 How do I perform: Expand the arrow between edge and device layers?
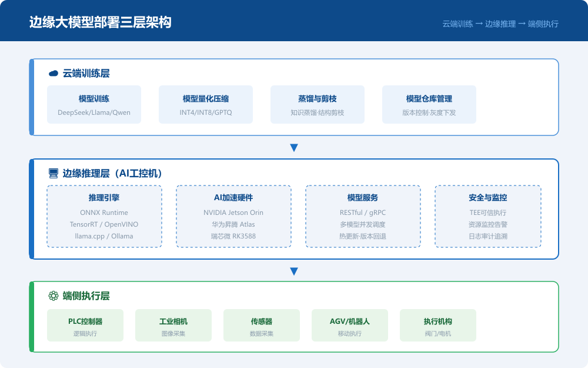293,271
